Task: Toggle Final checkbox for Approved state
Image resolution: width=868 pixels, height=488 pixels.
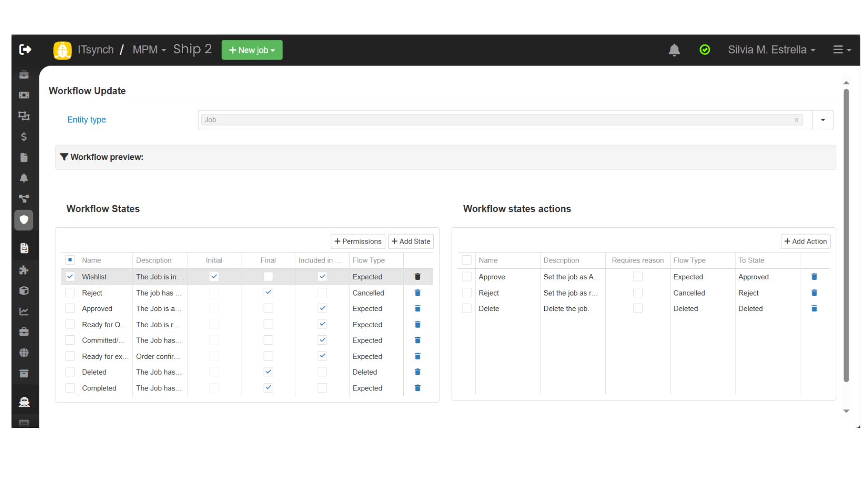Action: coord(268,309)
